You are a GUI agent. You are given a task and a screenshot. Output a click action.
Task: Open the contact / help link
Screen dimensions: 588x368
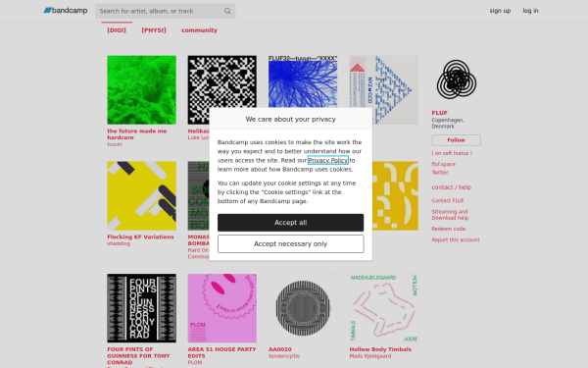pyautogui.click(x=451, y=187)
